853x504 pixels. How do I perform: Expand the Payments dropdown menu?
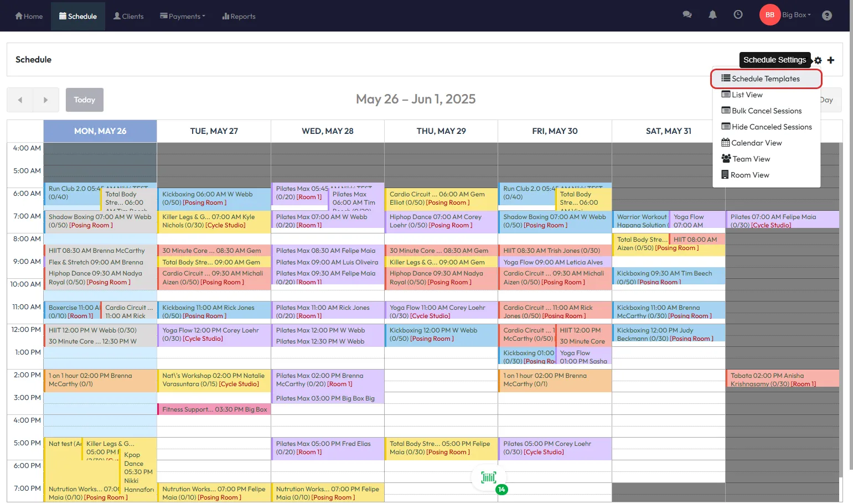coord(183,16)
